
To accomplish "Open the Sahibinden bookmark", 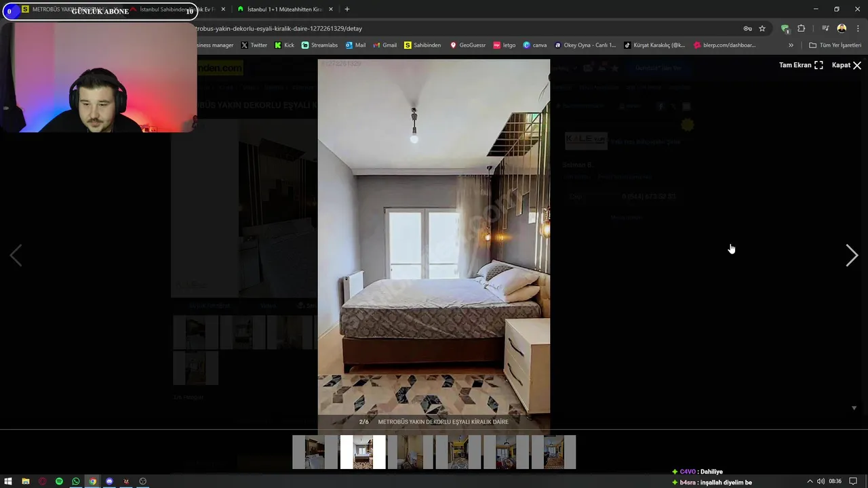I will [x=422, y=45].
